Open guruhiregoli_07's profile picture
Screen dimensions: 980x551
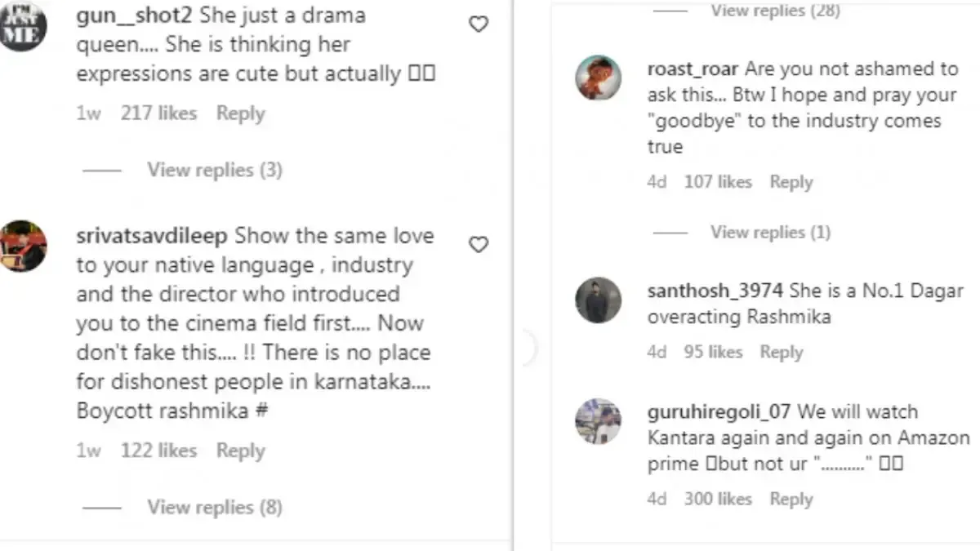(599, 422)
